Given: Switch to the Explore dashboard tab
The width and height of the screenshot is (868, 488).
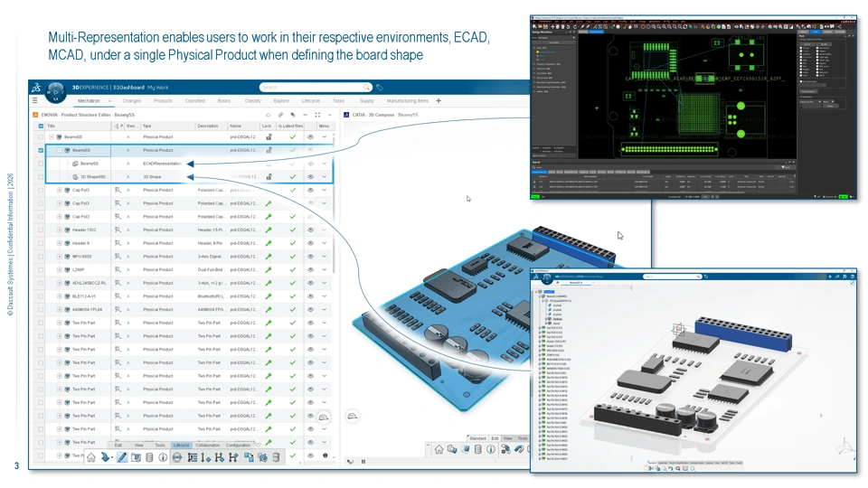Looking at the screenshot, I should click(281, 100).
